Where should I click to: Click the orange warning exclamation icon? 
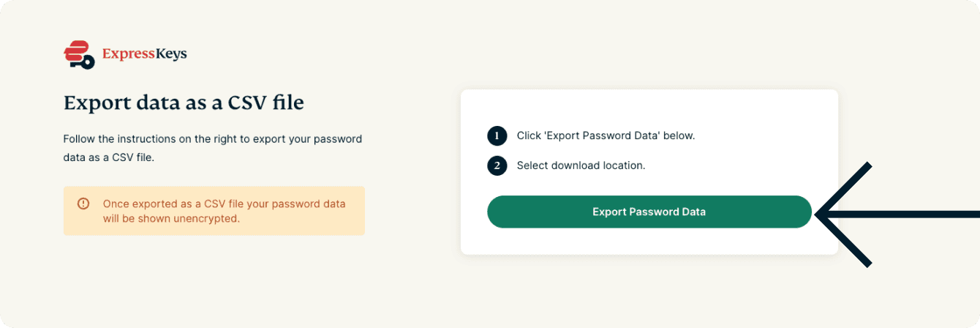pyautogui.click(x=83, y=204)
